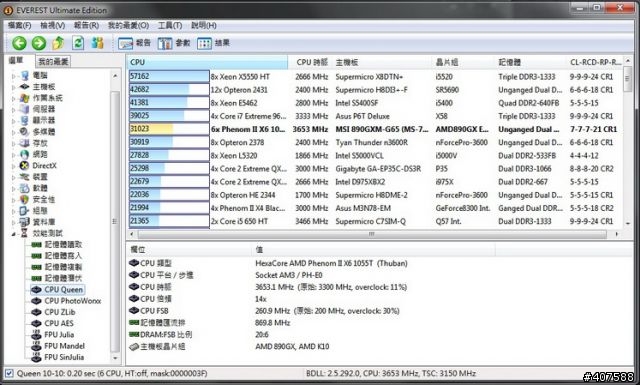This screenshot has width=640, height=385.
Task: Select the CPU Queen benchmark in tree
Action: click(x=63, y=289)
